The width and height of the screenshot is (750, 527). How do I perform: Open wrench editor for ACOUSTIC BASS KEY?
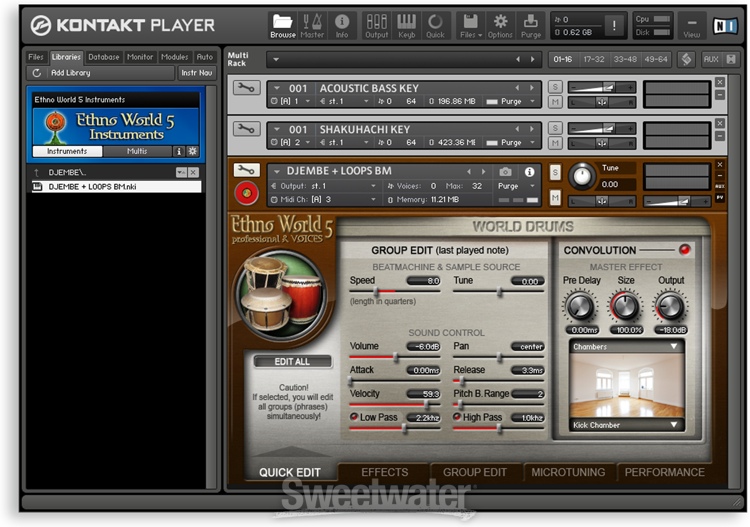tap(246, 88)
